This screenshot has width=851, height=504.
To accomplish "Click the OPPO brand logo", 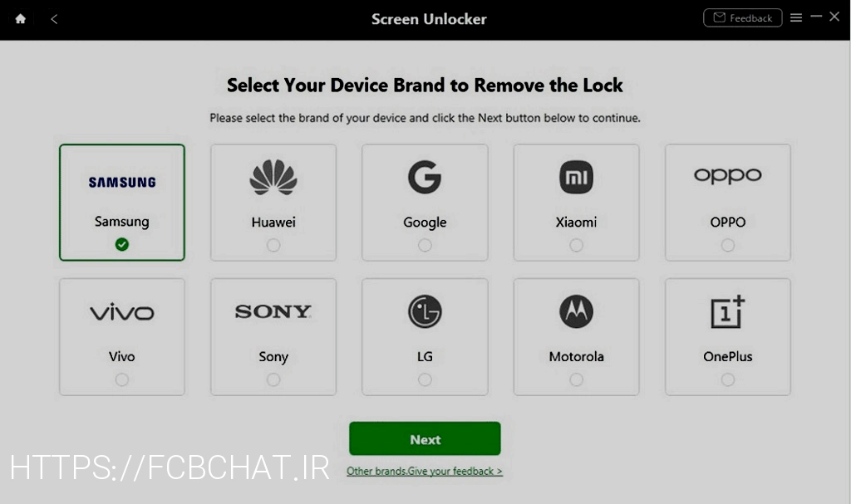I will pos(727,175).
